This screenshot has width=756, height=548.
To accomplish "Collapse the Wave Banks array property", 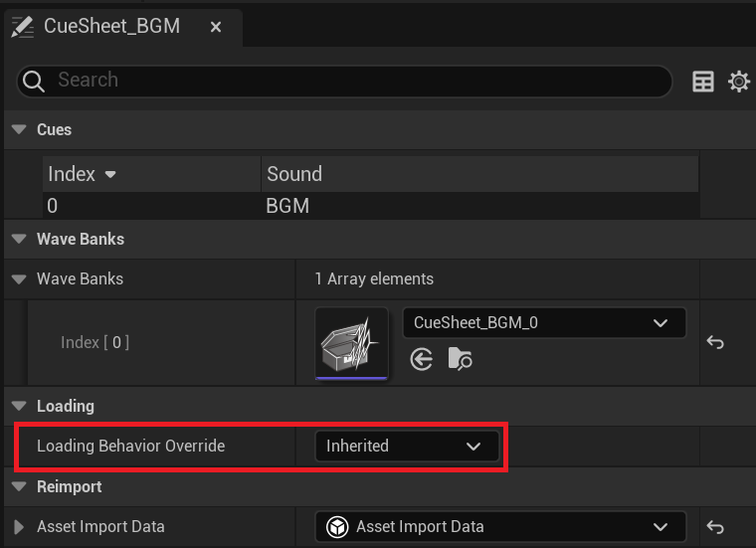I will tap(19, 279).
